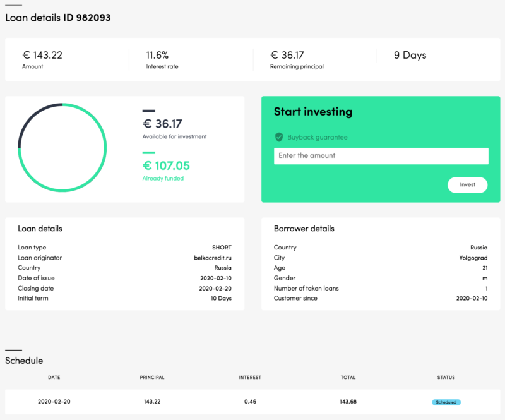Select the Loan details ID 982093 heading

coord(58,18)
